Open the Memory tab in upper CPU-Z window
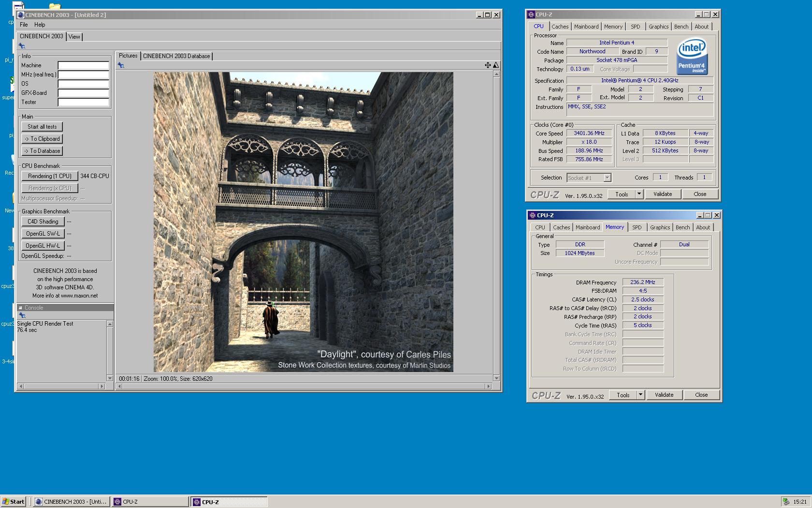Image resolution: width=812 pixels, height=508 pixels. tap(613, 27)
